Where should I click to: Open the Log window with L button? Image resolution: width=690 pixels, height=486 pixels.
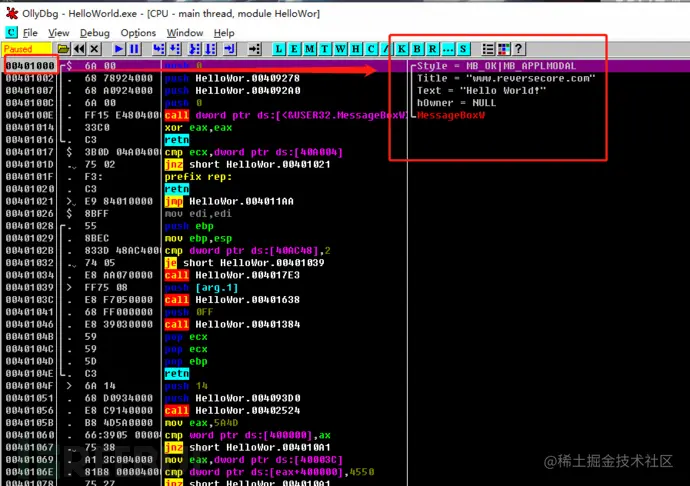click(x=279, y=49)
